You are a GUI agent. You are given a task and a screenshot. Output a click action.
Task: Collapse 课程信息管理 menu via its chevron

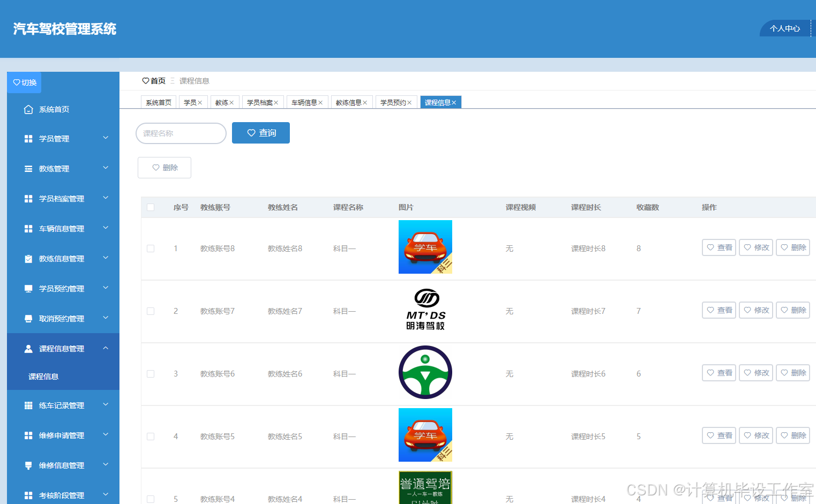coord(106,348)
